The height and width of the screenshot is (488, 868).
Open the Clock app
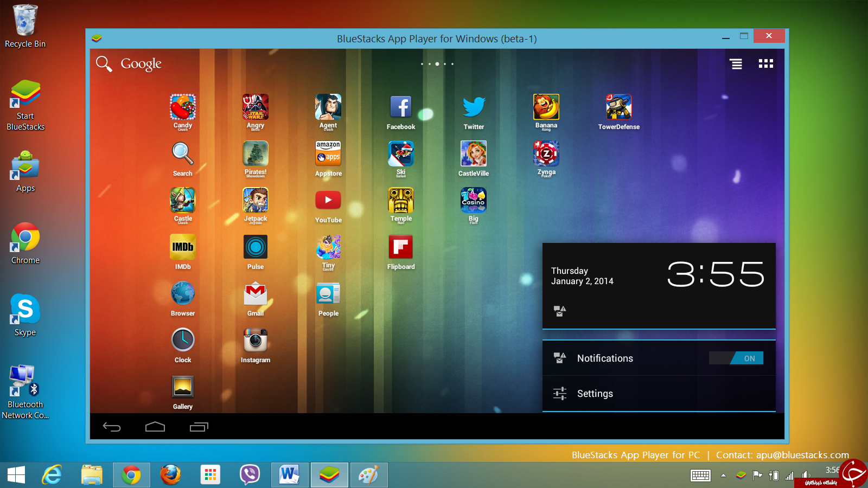pos(183,341)
